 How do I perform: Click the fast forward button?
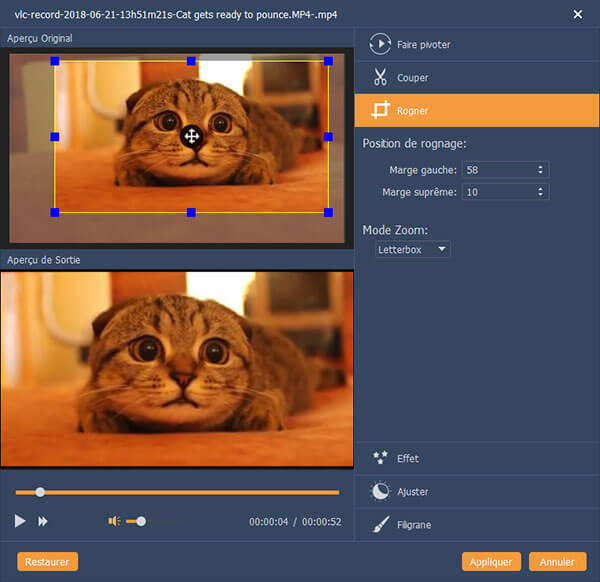pyautogui.click(x=43, y=521)
